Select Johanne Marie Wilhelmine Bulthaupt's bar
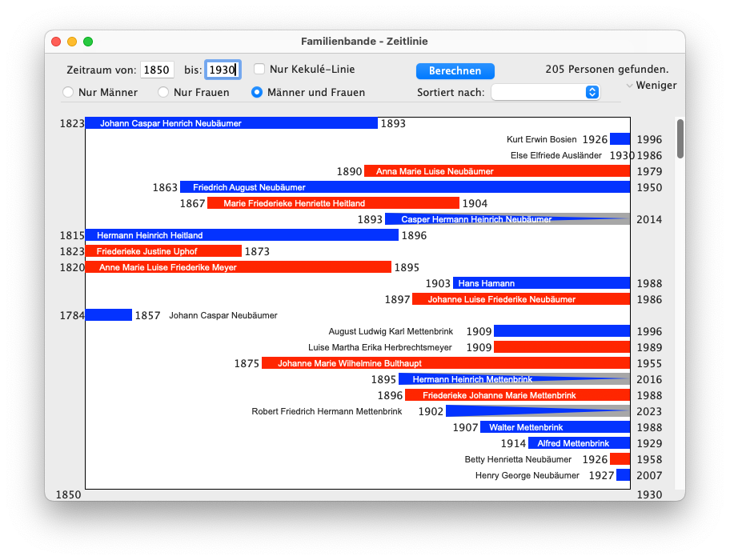The height and width of the screenshot is (560, 730). pyautogui.click(x=446, y=363)
